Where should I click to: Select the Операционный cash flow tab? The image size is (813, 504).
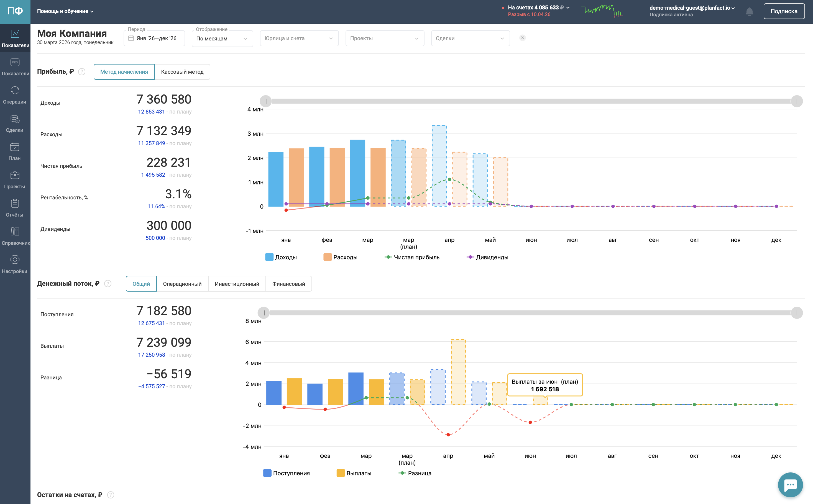click(182, 284)
